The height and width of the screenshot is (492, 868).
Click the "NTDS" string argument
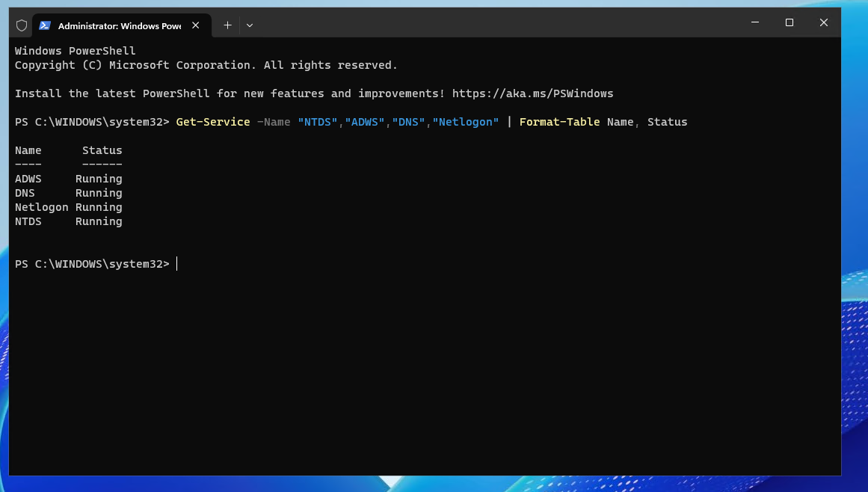pyautogui.click(x=318, y=122)
